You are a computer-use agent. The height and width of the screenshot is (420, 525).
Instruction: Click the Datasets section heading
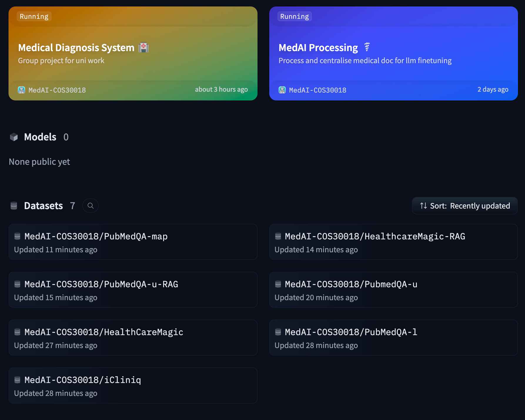pyautogui.click(x=44, y=206)
